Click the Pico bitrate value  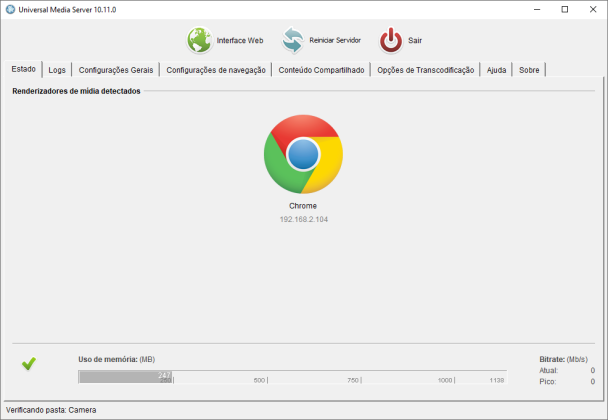[x=592, y=382]
